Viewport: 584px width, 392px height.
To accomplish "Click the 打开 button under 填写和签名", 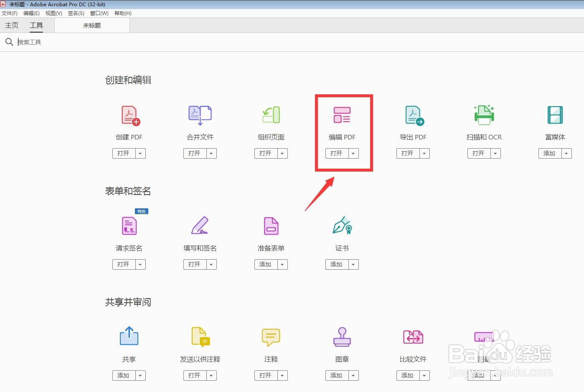I will 195,264.
